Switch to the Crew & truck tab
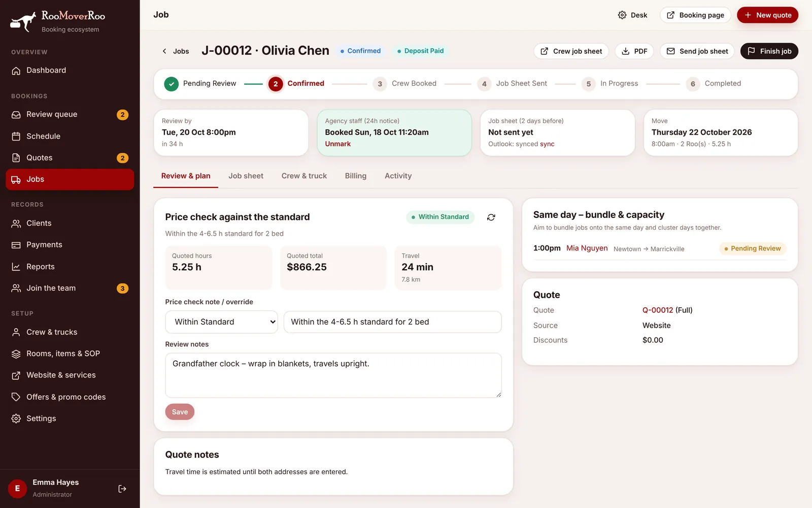Screen dimensions: 812x508 tap(304, 176)
